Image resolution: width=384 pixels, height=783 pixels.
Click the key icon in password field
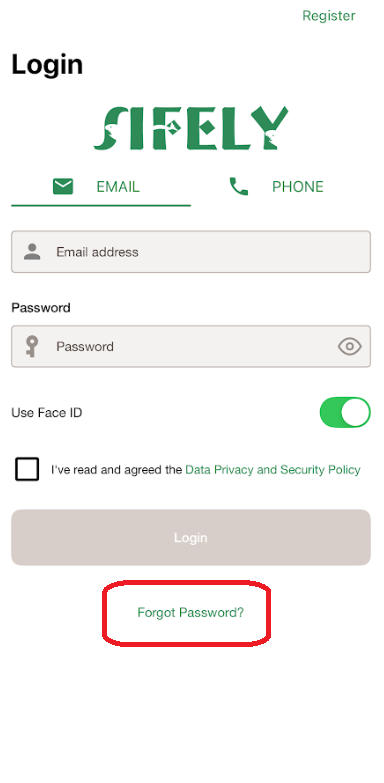pyautogui.click(x=32, y=347)
